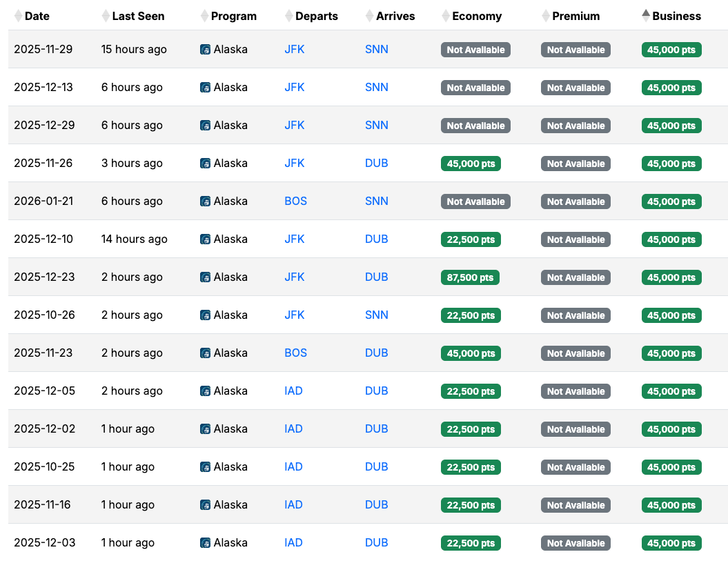728x561 pixels.
Task: Open the DUB link in the 2025-11-26 row
Action: pyautogui.click(x=377, y=164)
